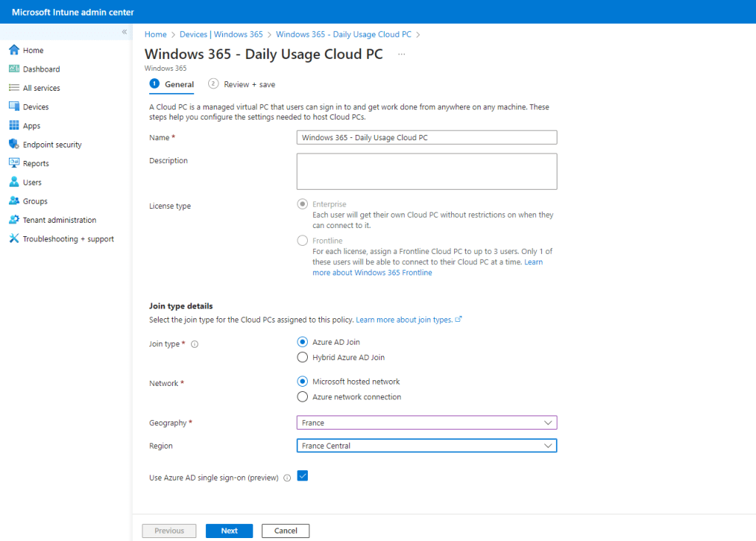
Task: Uncheck Use Azure AD single sign-on
Action: coord(302,476)
